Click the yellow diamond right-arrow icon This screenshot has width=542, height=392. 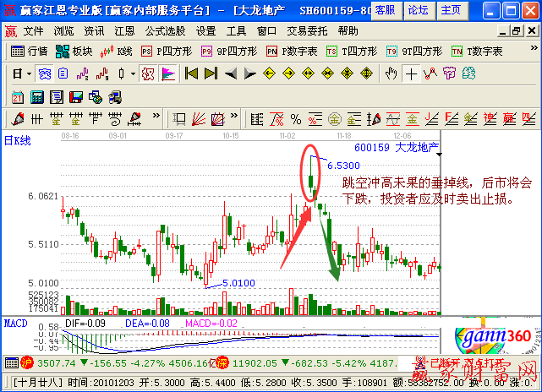click(x=288, y=73)
